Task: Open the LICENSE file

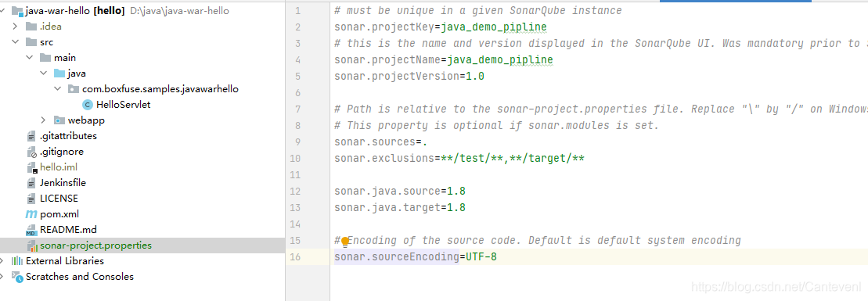Action: click(x=59, y=198)
